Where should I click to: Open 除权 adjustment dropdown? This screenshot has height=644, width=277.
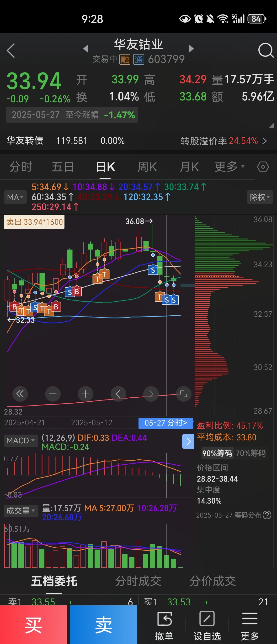(260, 197)
